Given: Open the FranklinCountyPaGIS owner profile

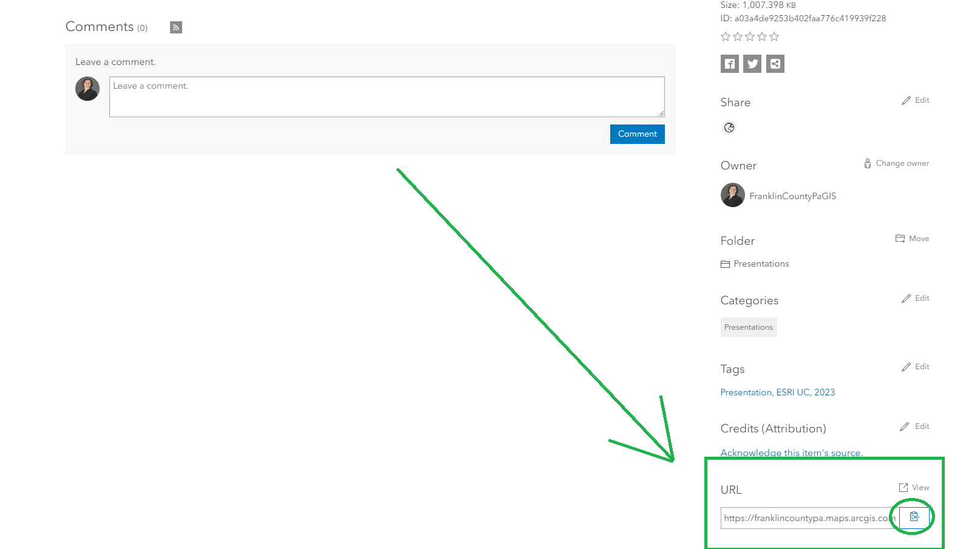Looking at the screenshot, I should (792, 196).
